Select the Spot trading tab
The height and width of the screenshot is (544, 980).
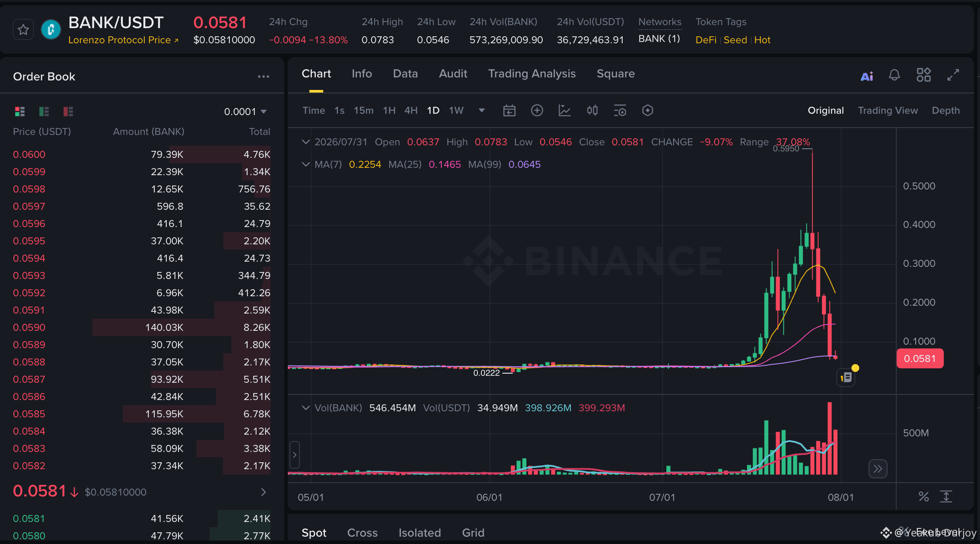click(314, 533)
